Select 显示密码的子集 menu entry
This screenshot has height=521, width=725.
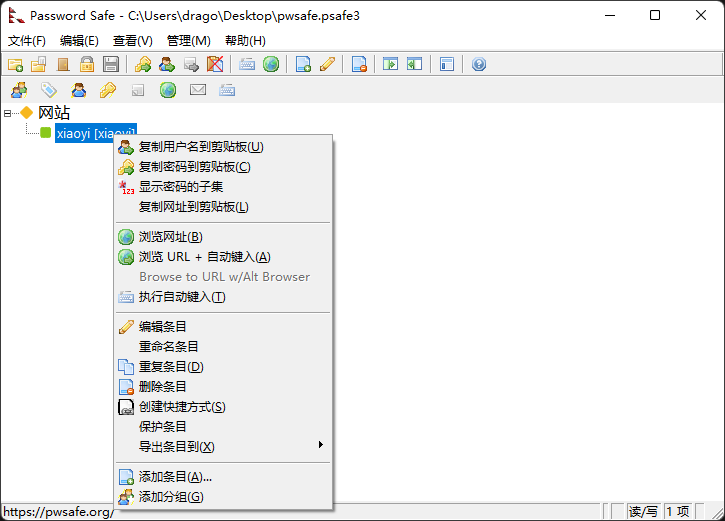pyautogui.click(x=223, y=187)
